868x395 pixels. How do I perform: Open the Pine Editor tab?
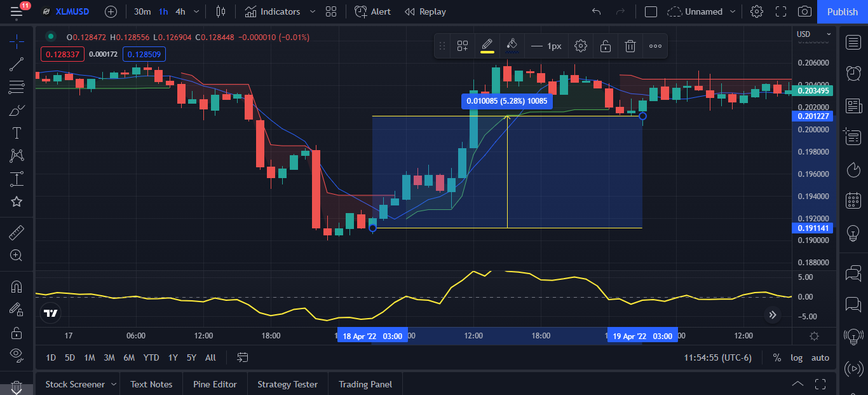click(x=215, y=384)
